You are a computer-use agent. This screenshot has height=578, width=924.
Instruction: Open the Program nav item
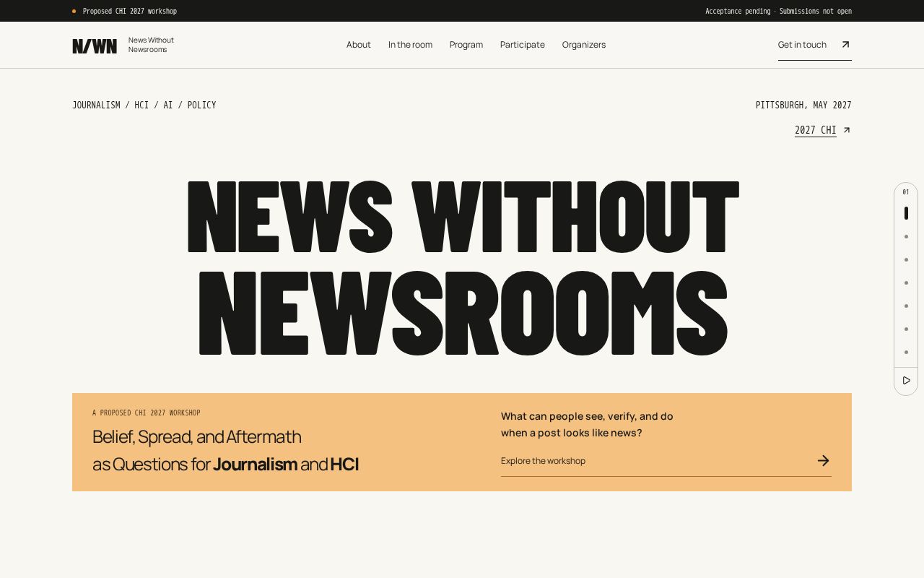click(x=466, y=45)
